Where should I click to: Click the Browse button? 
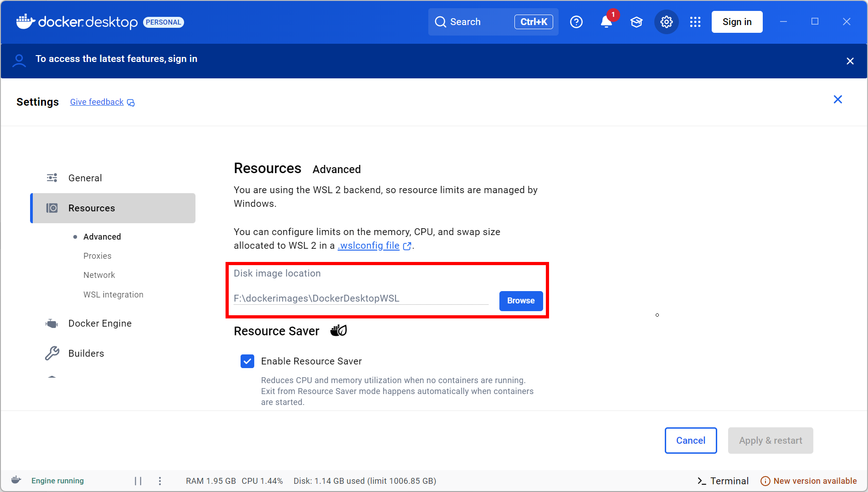[521, 301]
